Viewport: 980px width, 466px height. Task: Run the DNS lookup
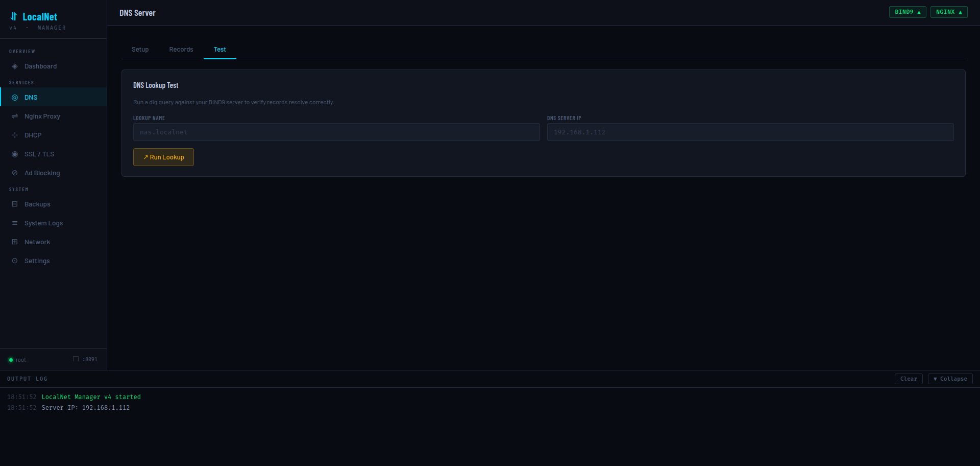click(163, 157)
